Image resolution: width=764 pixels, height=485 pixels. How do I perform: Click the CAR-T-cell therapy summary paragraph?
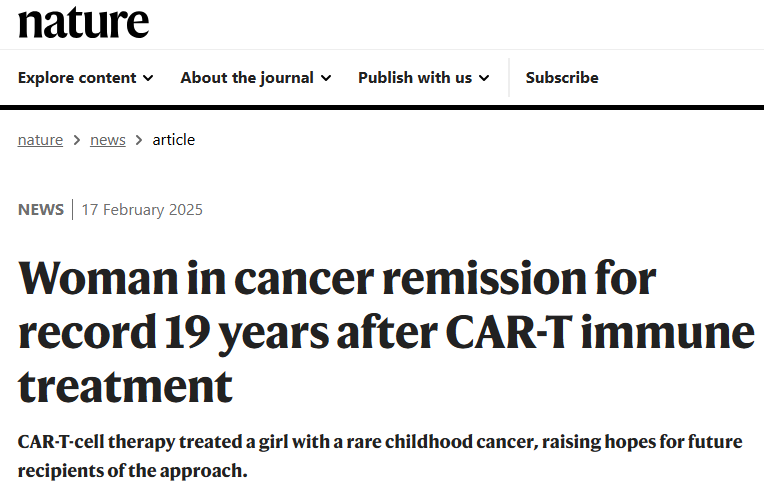tap(380, 456)
